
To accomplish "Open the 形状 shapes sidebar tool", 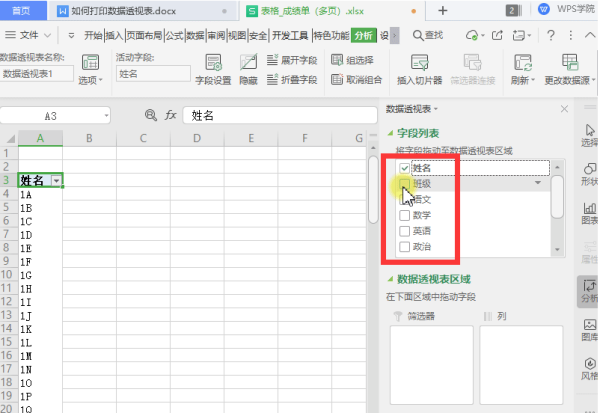I will [x=589, y=174].
